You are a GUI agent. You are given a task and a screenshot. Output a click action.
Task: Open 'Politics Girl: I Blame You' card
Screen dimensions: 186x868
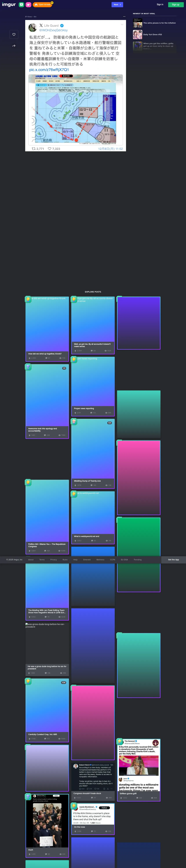[x=47, y=517]
